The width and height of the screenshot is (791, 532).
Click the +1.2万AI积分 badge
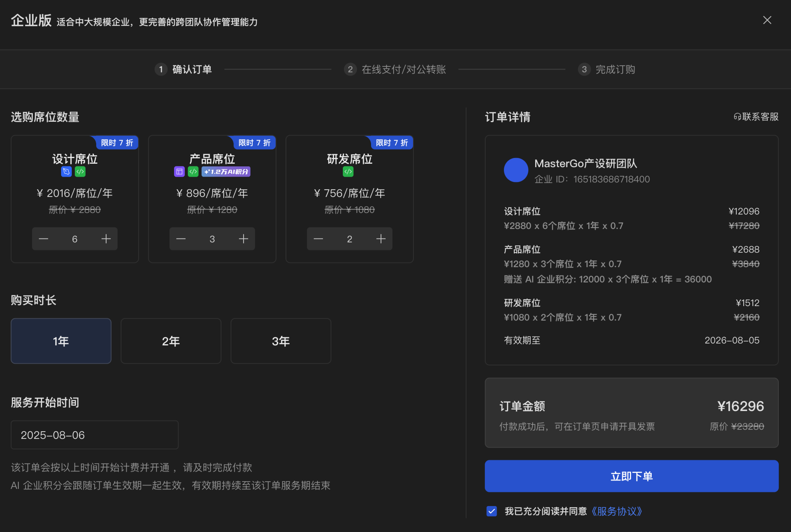point(226,172)
